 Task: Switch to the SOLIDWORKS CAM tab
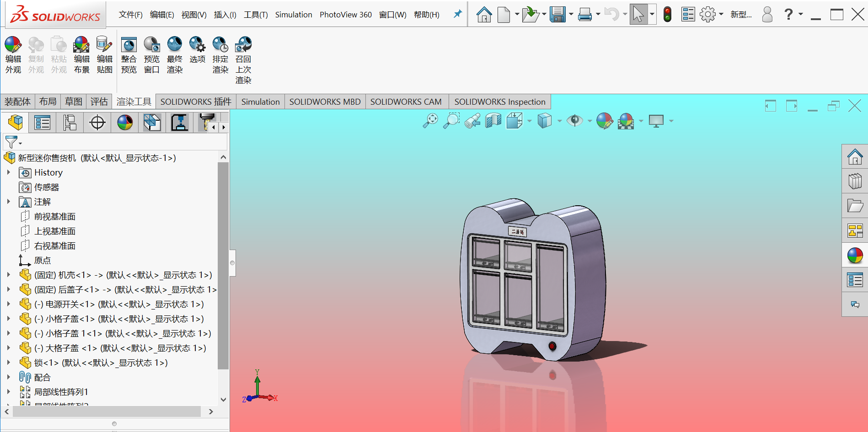(x=406, y=101)
